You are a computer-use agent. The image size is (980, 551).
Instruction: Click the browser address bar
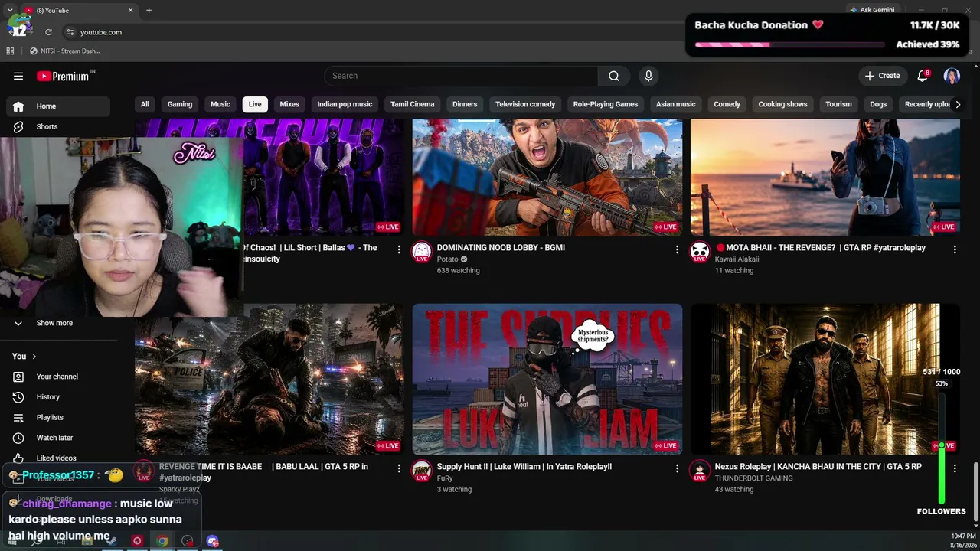(367, 32)
